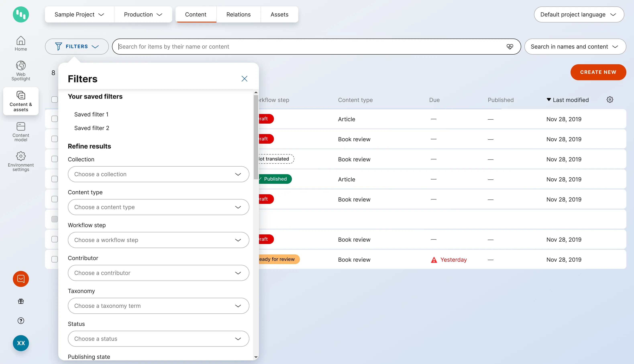
Task: Open Default project language dropdown
Action: (579, 14)
